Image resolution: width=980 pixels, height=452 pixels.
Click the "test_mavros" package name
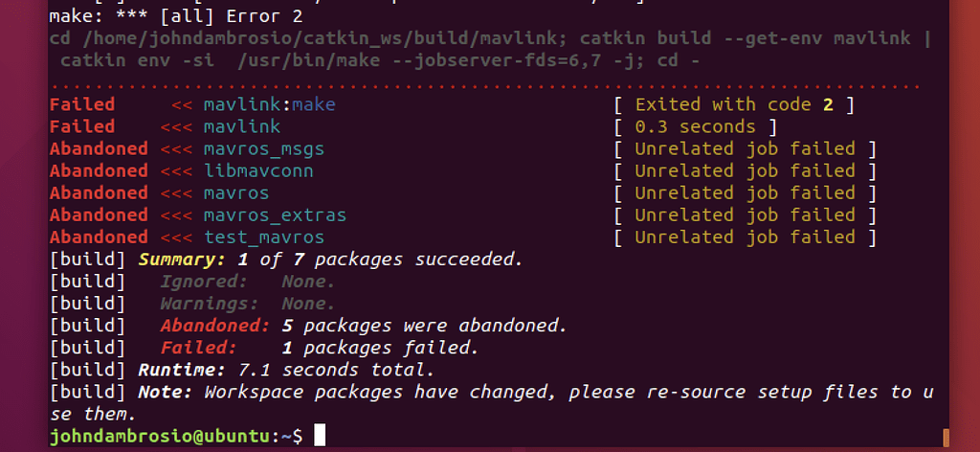[263, 237]
